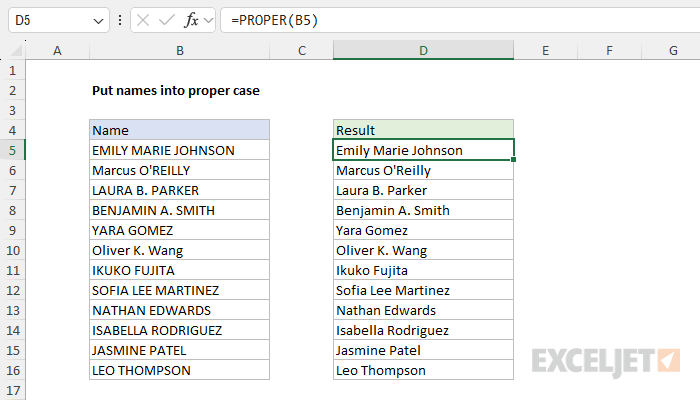Screen dimensions: 700x400
Task: Select cell 'IKUKO FUJITA'
Action: point(179,270)
